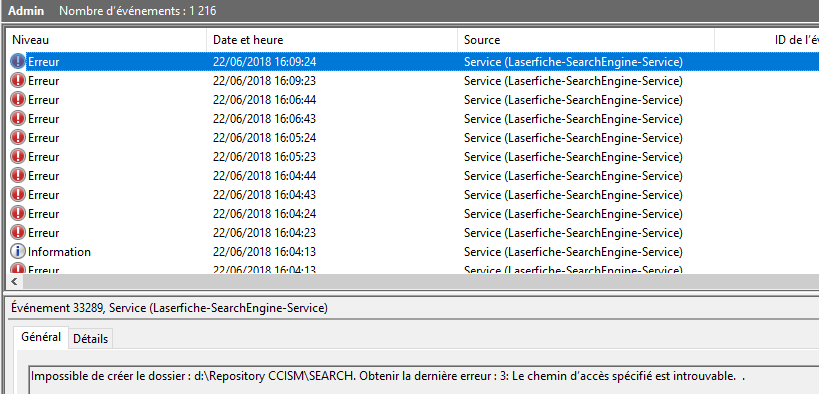Click the ID de l'événement column header
The height and width of the screenshot is (394, 819).
click(x=766, y=40)
